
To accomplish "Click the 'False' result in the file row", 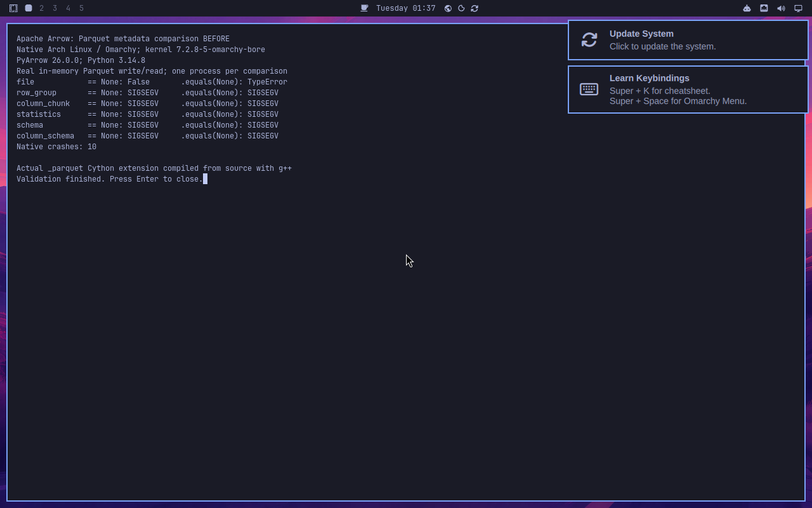I will coord(138,82).
